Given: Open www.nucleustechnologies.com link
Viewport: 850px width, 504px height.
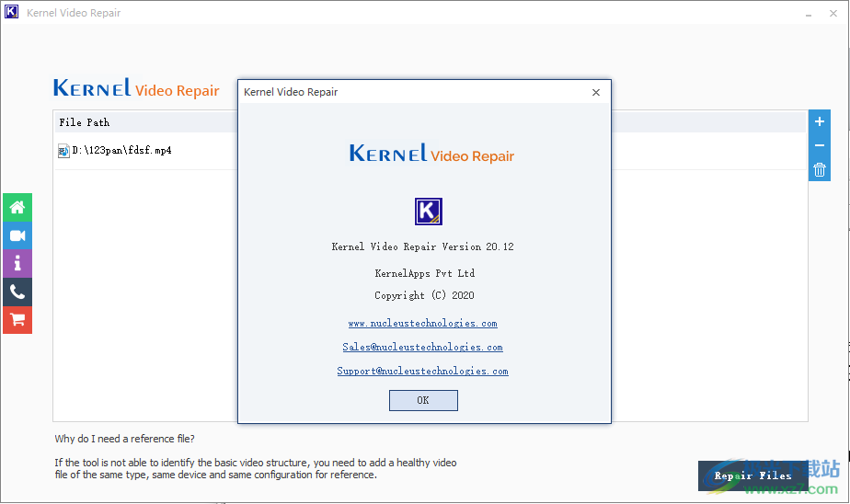Looking at the screenshot, I should 423,324.
